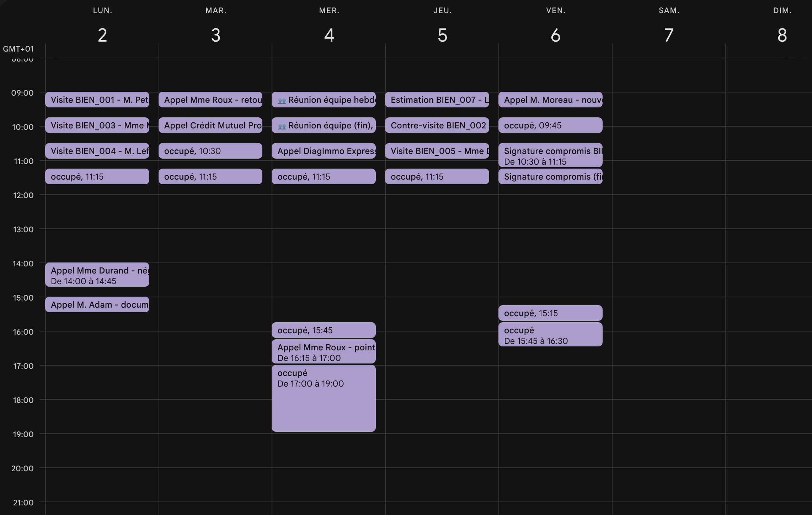Open Visite BIEN_005 event on Thursday
Viewport: 812px width, 515px height.
tap(437, 151)
